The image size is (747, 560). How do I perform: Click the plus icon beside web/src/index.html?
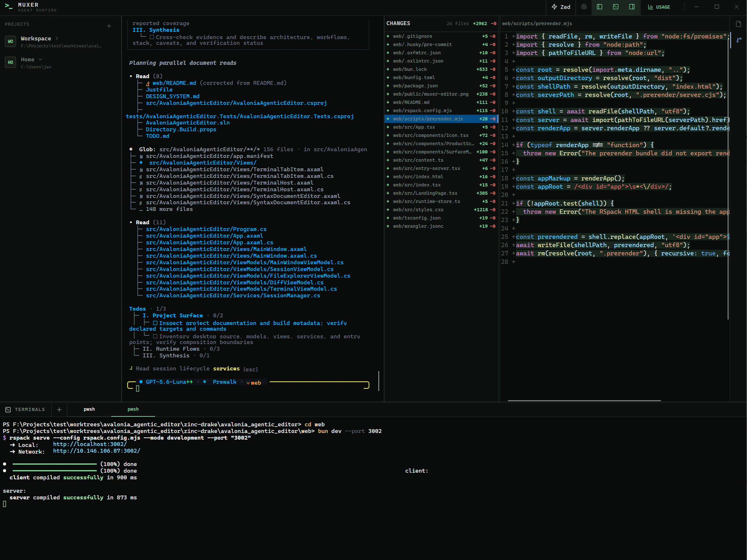388,177
